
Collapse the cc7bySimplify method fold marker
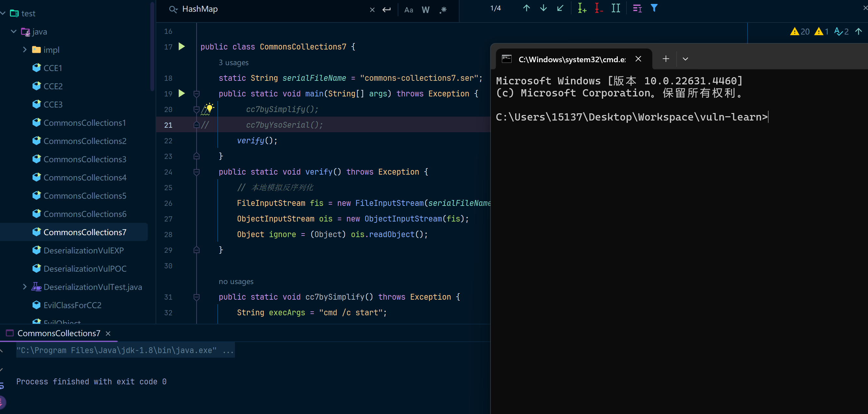coord(197,297)
